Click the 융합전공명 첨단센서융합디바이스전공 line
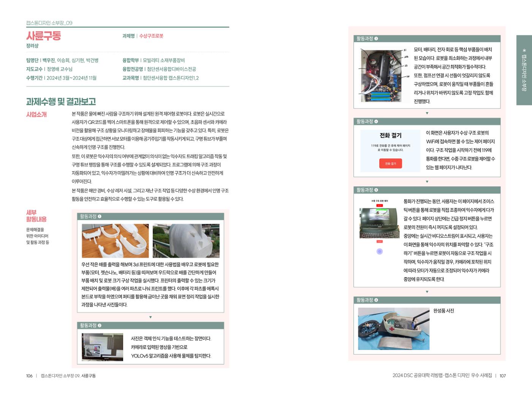This screenshot has height=394, width=532. [x=159, y=69]
